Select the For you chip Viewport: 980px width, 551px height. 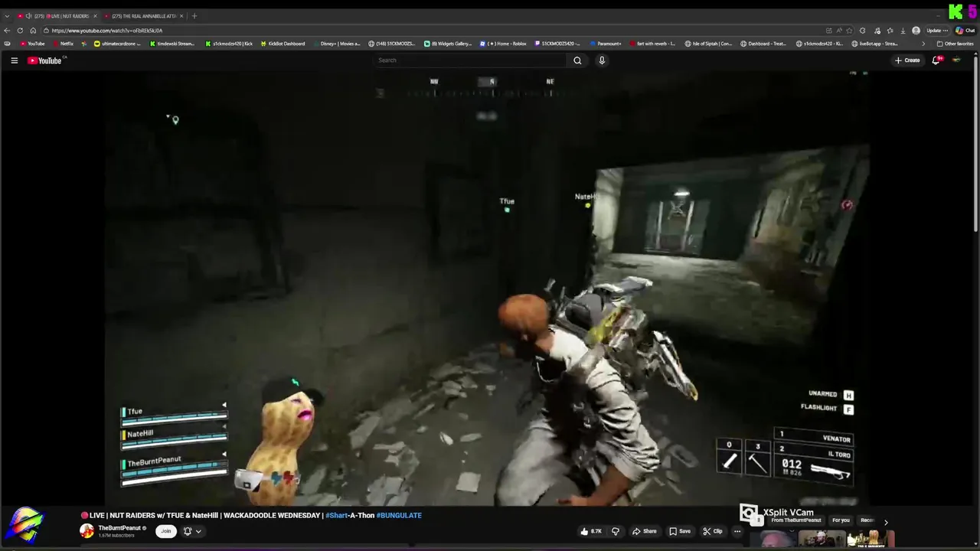pyautogui.click(x=841, y=520)
